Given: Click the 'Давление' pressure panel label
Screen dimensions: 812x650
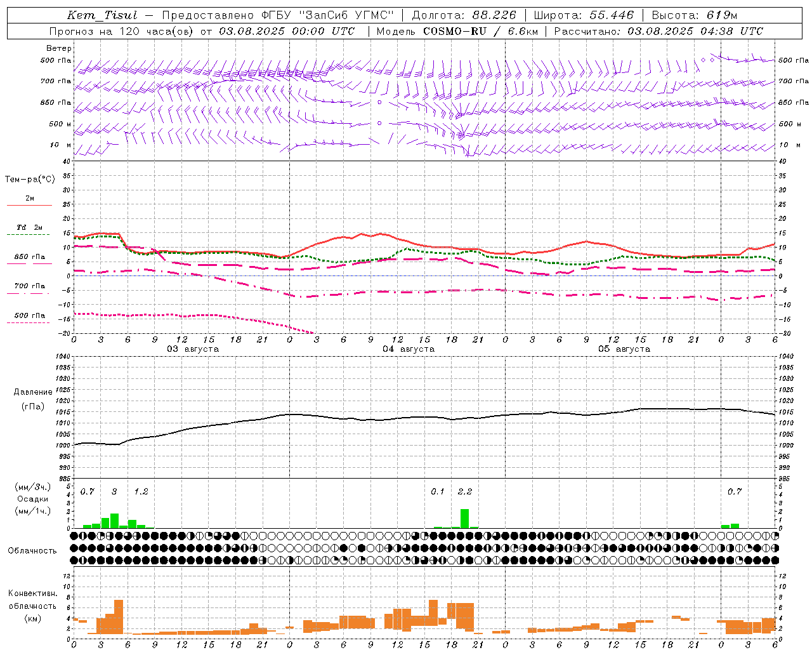Looking at the screenshot, I should pyautogui.click(x=33, y=392).
